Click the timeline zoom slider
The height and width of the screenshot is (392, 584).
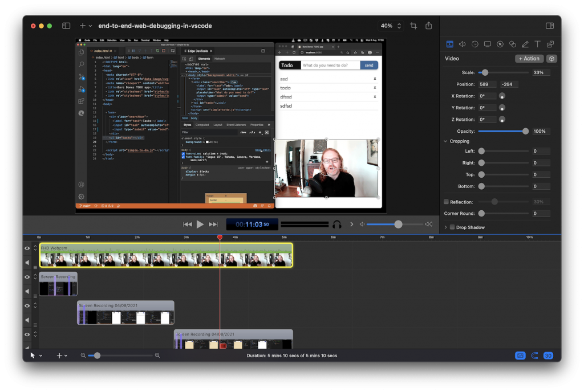(x=120, y=356)
